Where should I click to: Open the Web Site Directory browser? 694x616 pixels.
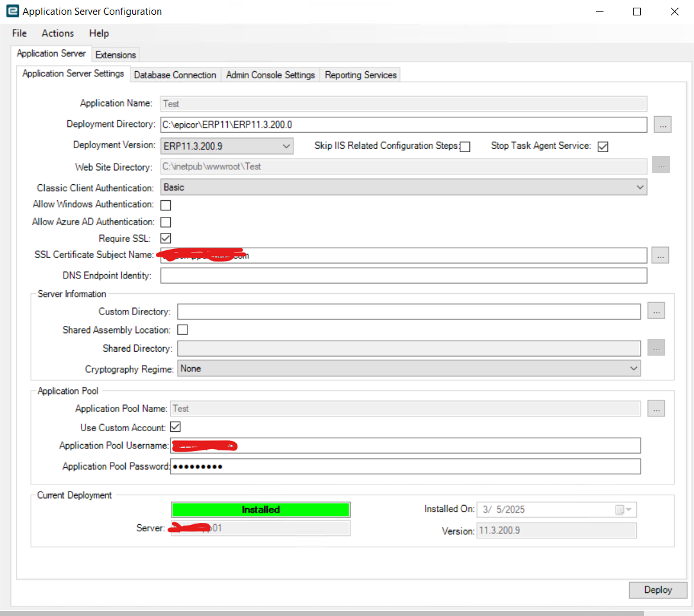(x=661, y=165)
